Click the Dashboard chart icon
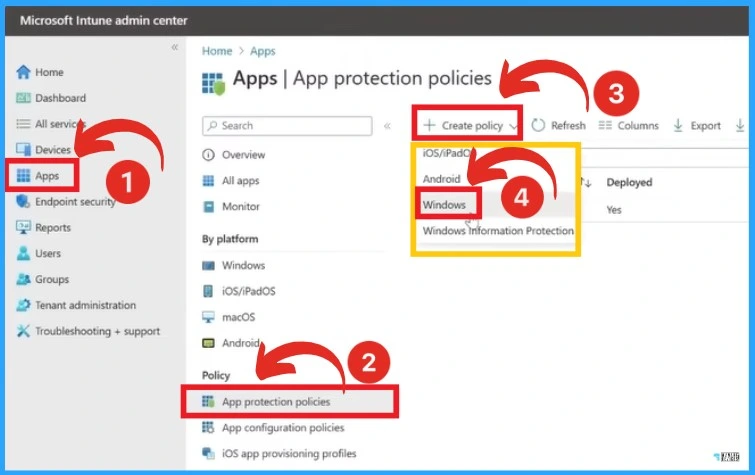The width and height of the screenshot is (755, 475). coord(23,98)
